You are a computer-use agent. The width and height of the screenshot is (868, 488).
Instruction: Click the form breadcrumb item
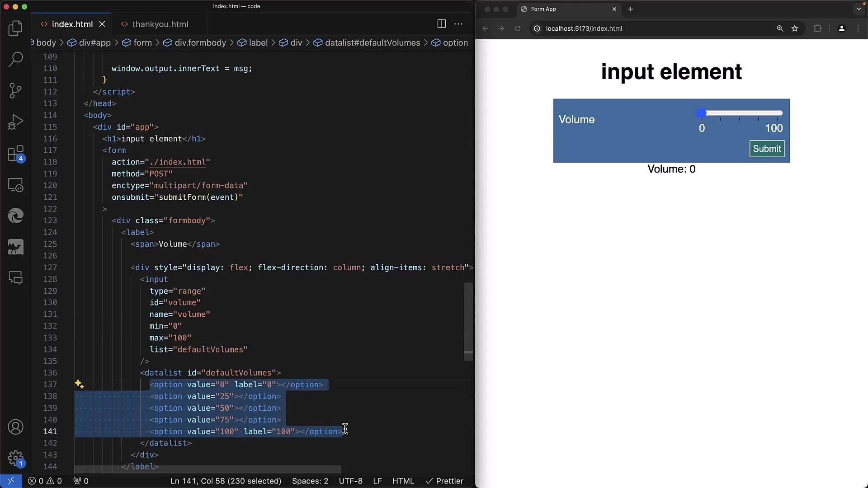137,42
